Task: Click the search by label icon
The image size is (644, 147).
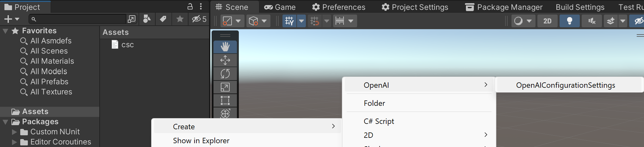Action: [163, 19]
